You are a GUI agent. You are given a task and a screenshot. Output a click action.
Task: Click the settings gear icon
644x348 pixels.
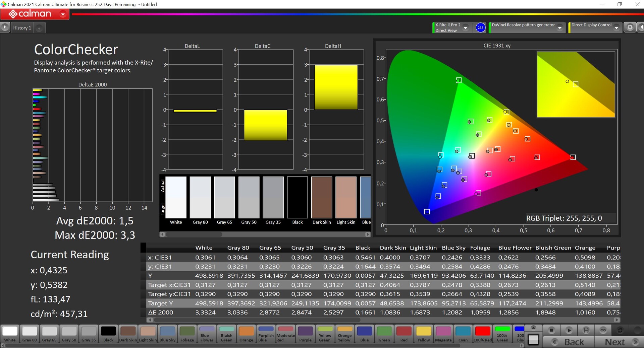630,27
